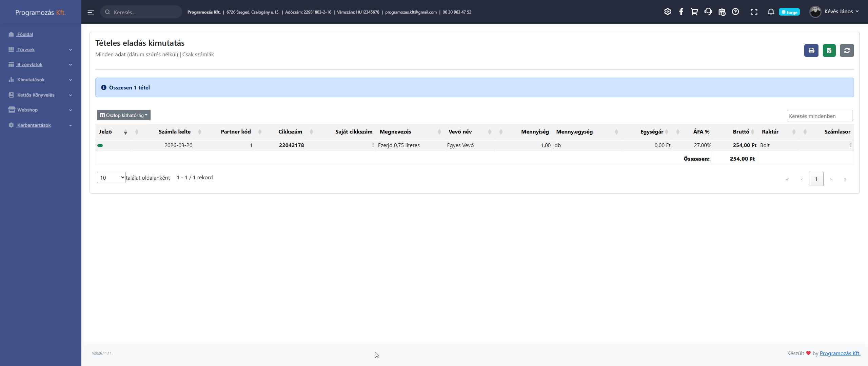Open results per page dropdown
The width and height of the screenshot is (868, 366).
(x=111, y=178)
